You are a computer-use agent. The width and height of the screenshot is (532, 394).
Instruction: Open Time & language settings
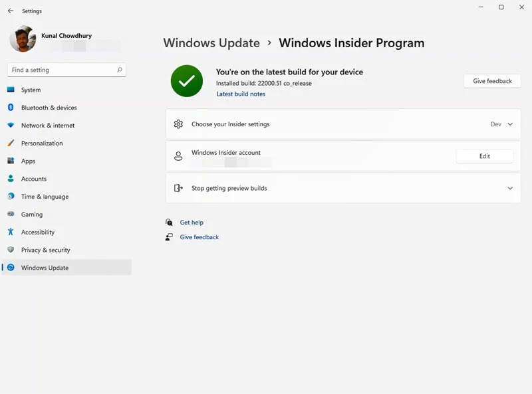(x=66, y=197)
